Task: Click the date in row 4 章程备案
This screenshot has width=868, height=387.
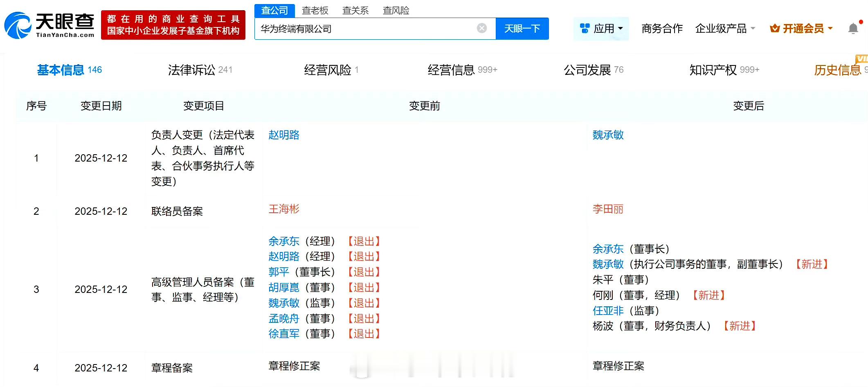Action: [101, 368]
